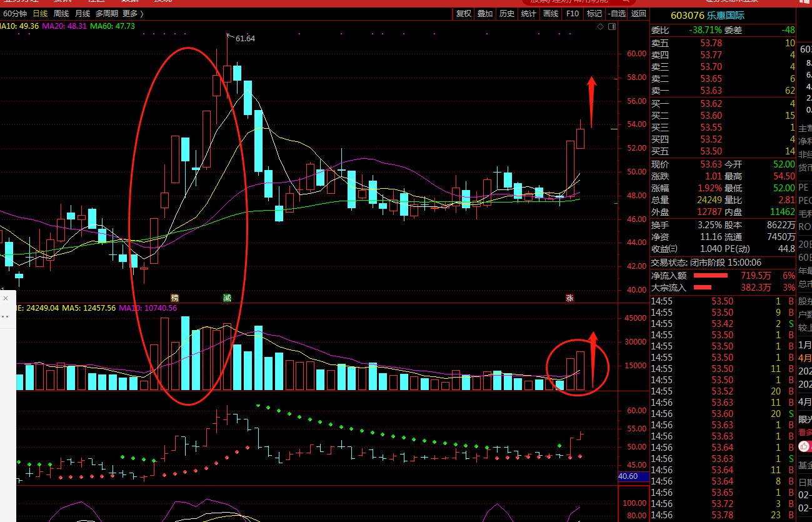Click the 画线 draw line button
The image size is (812, 522).
[x=551, y=13]
